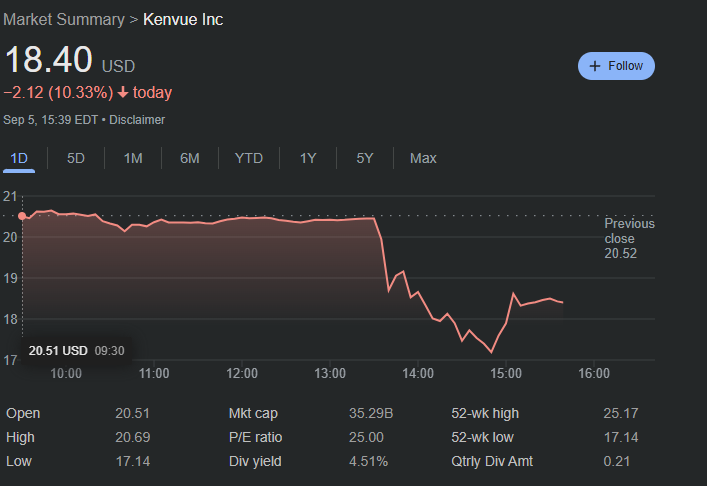Click the Mkt cap value 35.29B
This screenshot has height=486, width=707.
tap(366, 413)
